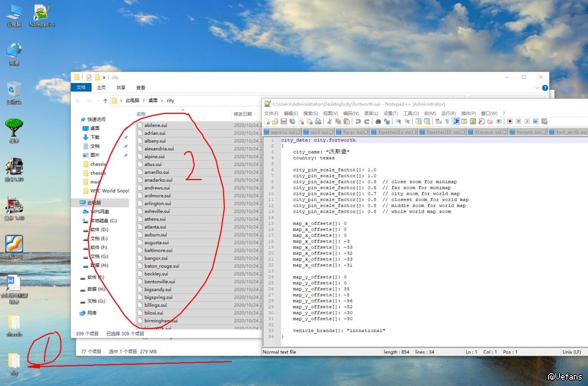Open Find with the binoculars icon
This screenshot has height=386, width=588.
click(378, 121)
